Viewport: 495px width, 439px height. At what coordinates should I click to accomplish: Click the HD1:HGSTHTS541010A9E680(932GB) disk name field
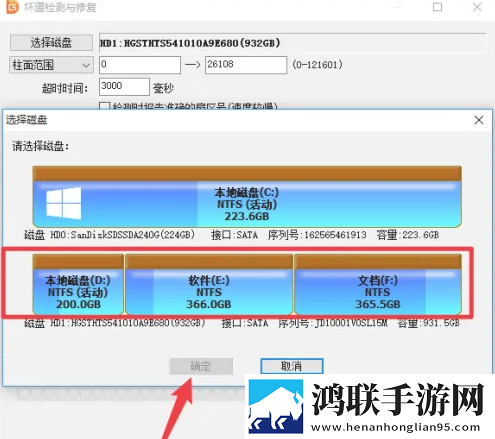click(292, 43)
